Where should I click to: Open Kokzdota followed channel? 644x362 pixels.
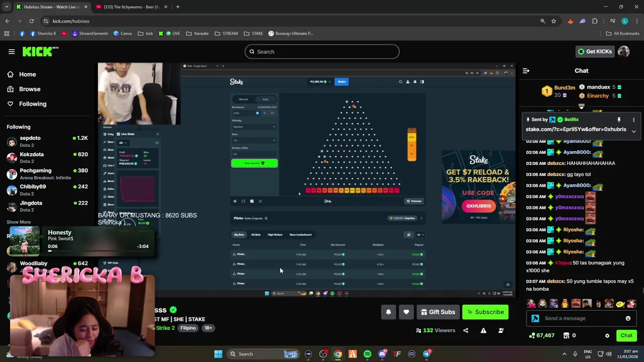pyautogui.click(x=48, y=157)
